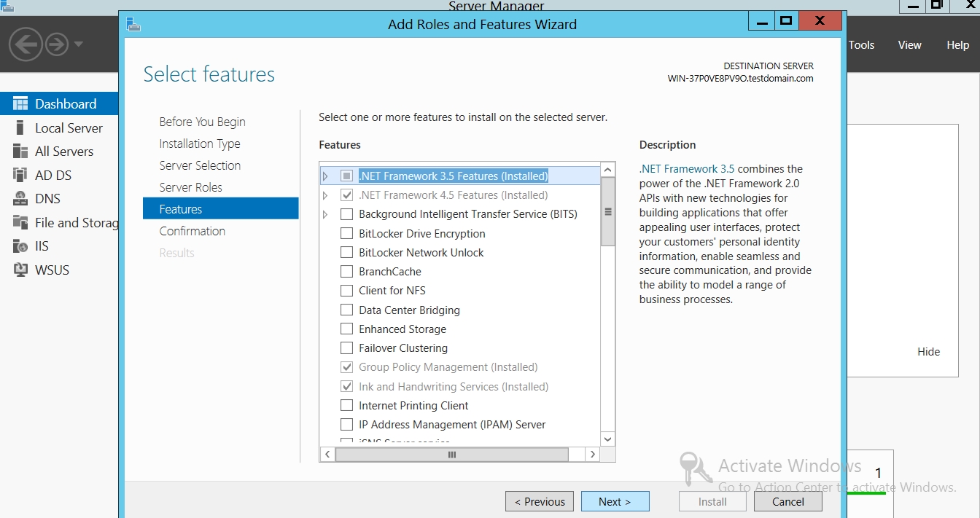Tick the Internet Printing Client checkbox
980x518 pixels.
click(x=346, y=405)
